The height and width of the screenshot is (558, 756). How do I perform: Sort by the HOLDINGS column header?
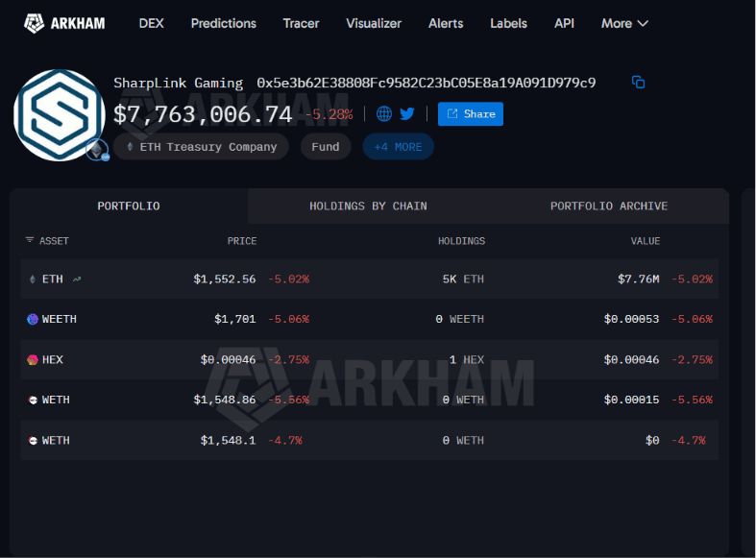coord(461,240)
